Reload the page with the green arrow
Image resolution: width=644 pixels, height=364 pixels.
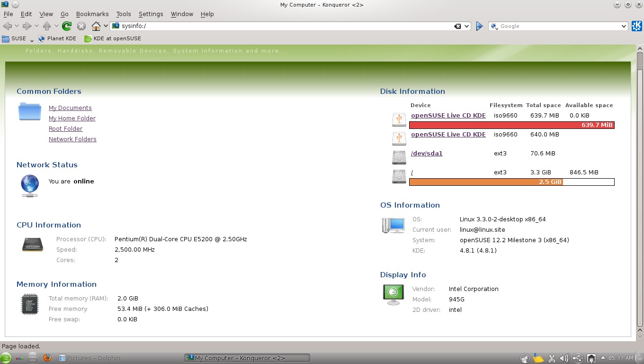67,26
